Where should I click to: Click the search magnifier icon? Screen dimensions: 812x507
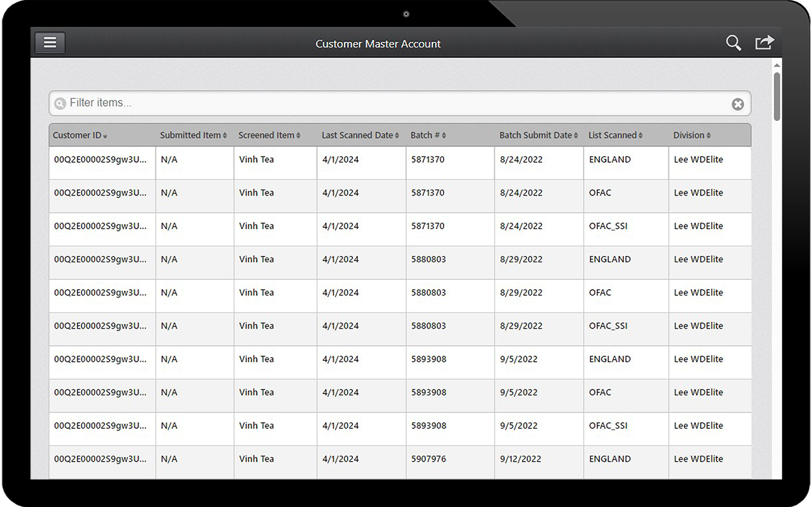coord(733,43)
